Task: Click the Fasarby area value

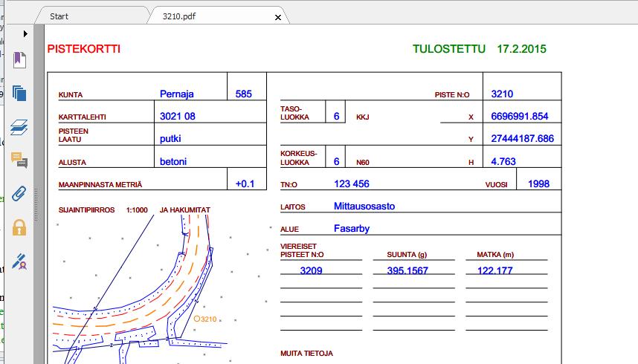Action: point(352,229)
